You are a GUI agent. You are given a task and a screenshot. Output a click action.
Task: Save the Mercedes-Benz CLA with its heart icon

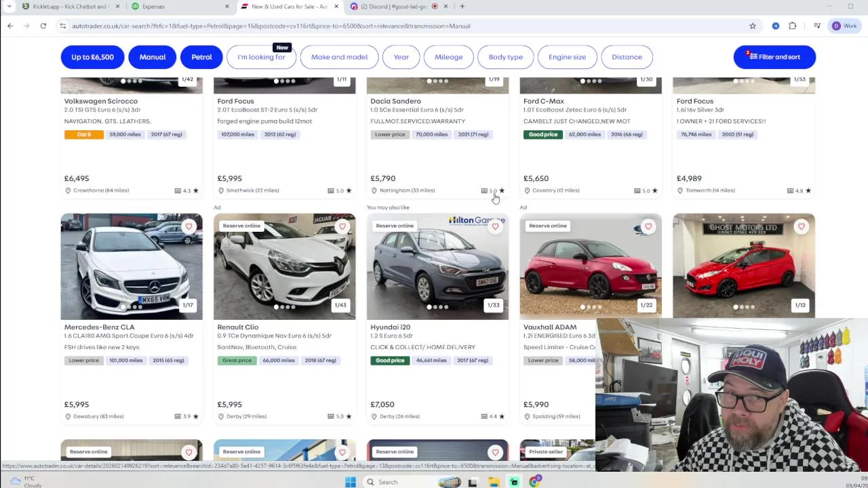pyautogui.click(x=189, y=226)
